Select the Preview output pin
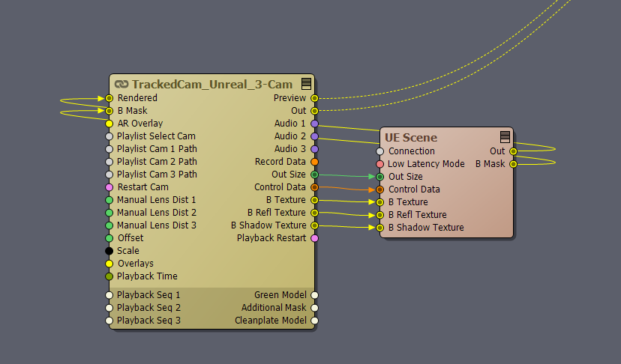The image size is (621, 364). 314,98
